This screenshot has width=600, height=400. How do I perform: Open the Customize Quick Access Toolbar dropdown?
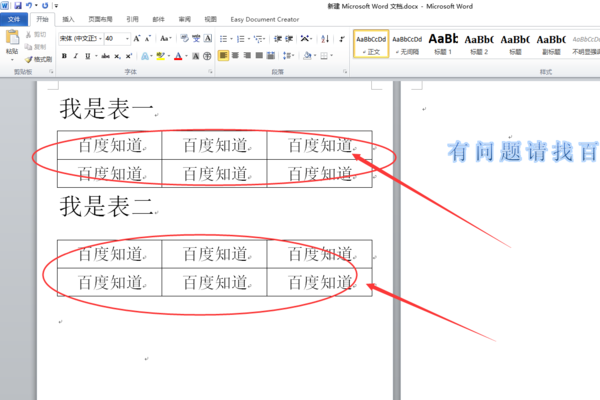click(56, 6)
